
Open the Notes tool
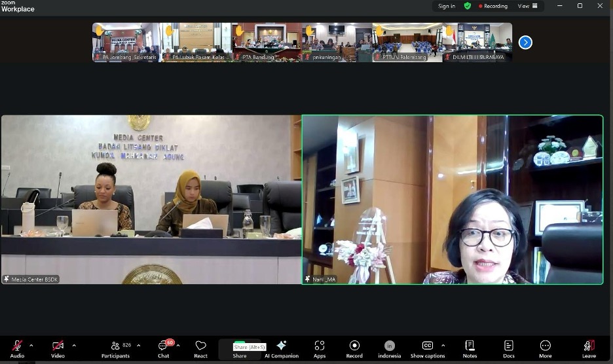[x=470, y=349]
